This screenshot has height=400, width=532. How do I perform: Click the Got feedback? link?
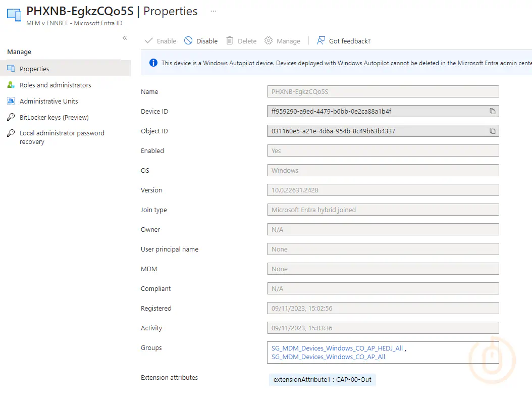coord(350,41)
